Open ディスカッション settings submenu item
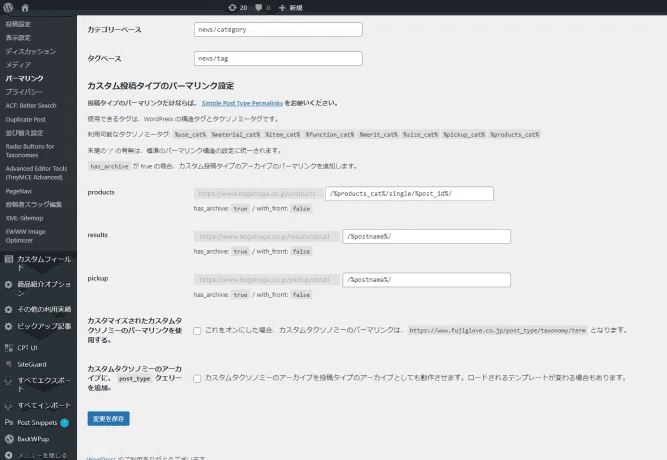667x460 pixels. pyautogui.click(x=31, y=51)
